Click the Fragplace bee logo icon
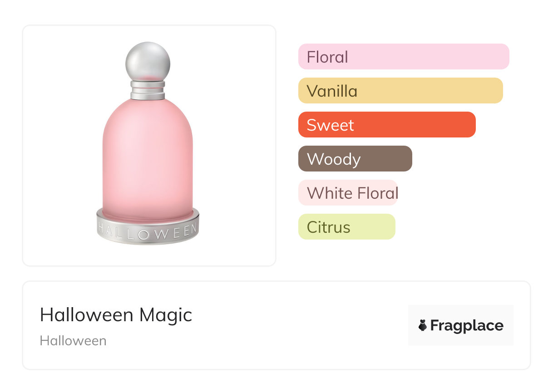This screenshot has height=392, width=553. [423, 325]
